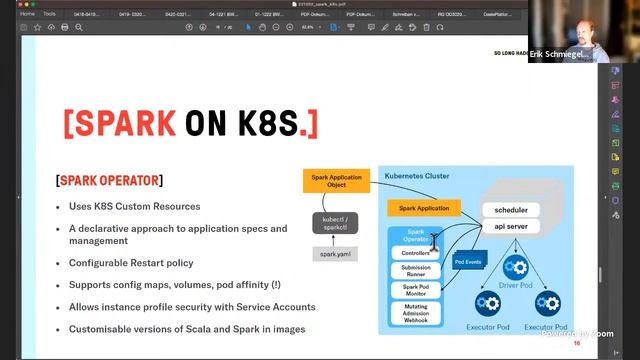Click 'Supports config maps, volumes, pod affinity' text
The width and height of the screenshot is (640, 360).
[x=175, y=285]
